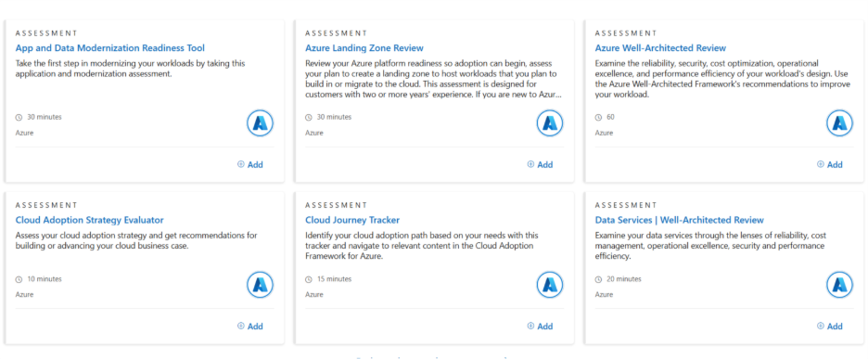Screen dimensions: 868x359
Task: Click the Azure logo on Data Services card
Action: (840, 285)
